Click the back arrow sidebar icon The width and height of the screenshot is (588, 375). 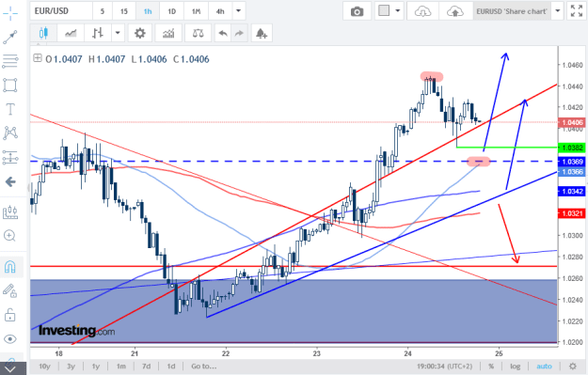10,182
